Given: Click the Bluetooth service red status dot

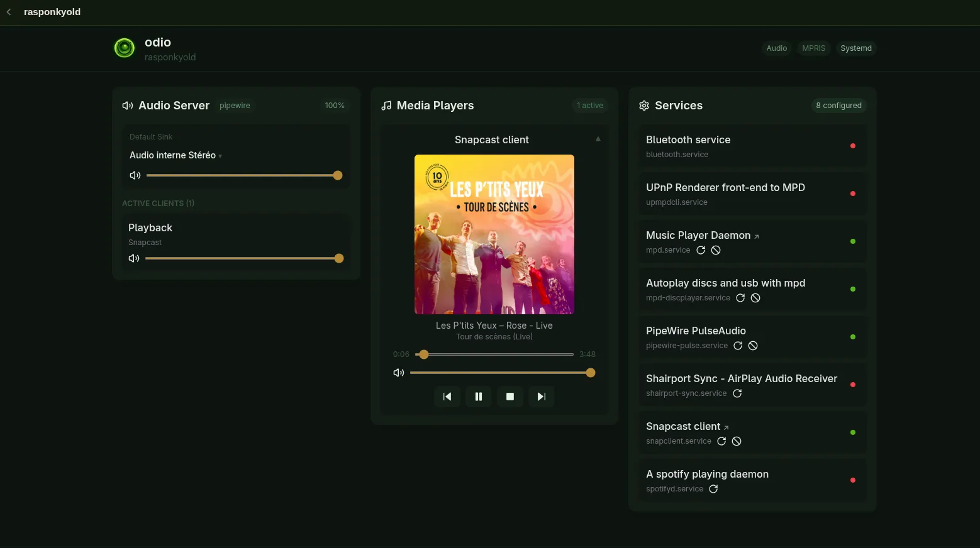Looking at the screenshot, I should tap(853, 146).
